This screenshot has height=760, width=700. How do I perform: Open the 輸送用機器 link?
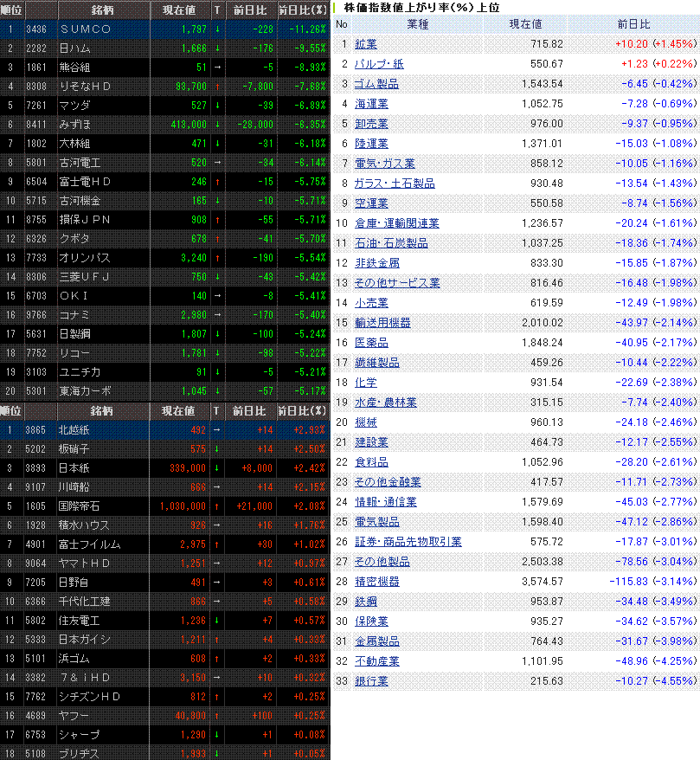(x=382, y=323)
